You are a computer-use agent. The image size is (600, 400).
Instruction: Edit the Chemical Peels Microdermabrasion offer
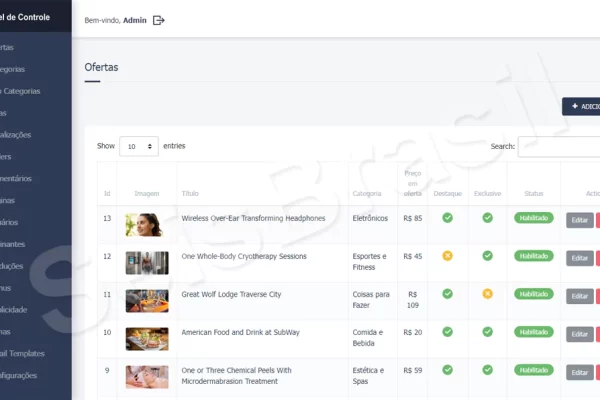click(x=580, y=372)
